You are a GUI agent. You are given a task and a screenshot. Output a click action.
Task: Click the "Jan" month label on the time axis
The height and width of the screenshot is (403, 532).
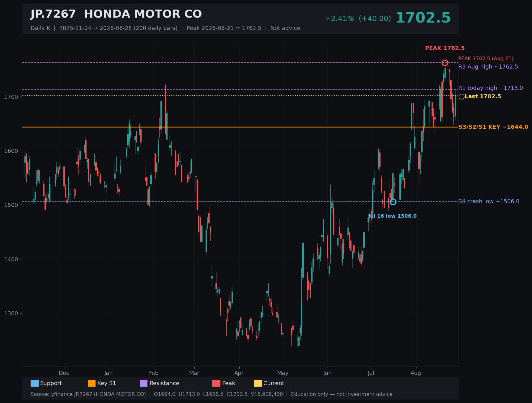tap(109, 373)
